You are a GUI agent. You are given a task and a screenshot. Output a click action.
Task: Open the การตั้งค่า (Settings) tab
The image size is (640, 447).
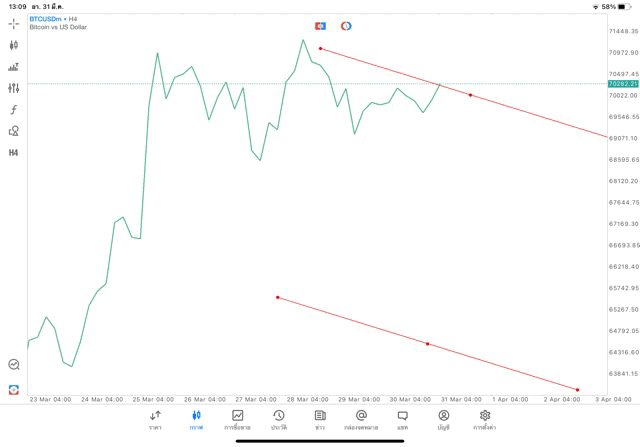tap(485, 419)
